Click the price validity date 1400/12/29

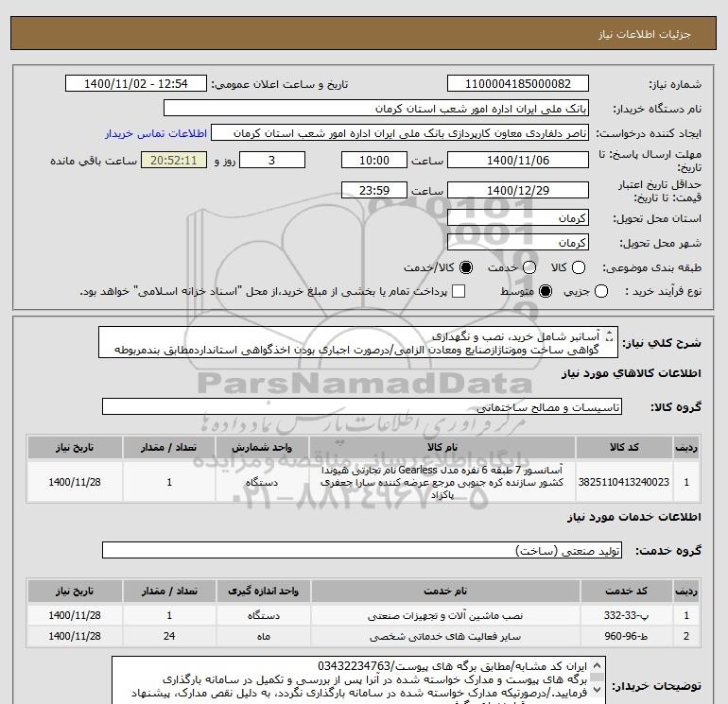518,190
